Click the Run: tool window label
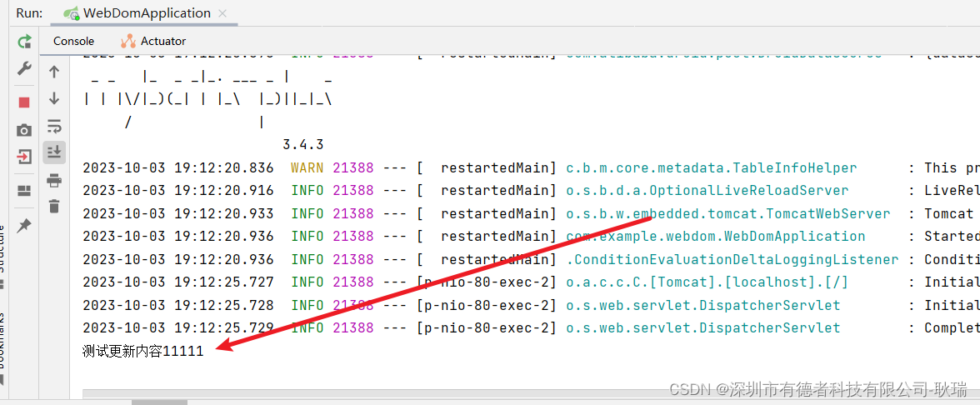The height and width of the screenshot is (405, 980). 28,13
